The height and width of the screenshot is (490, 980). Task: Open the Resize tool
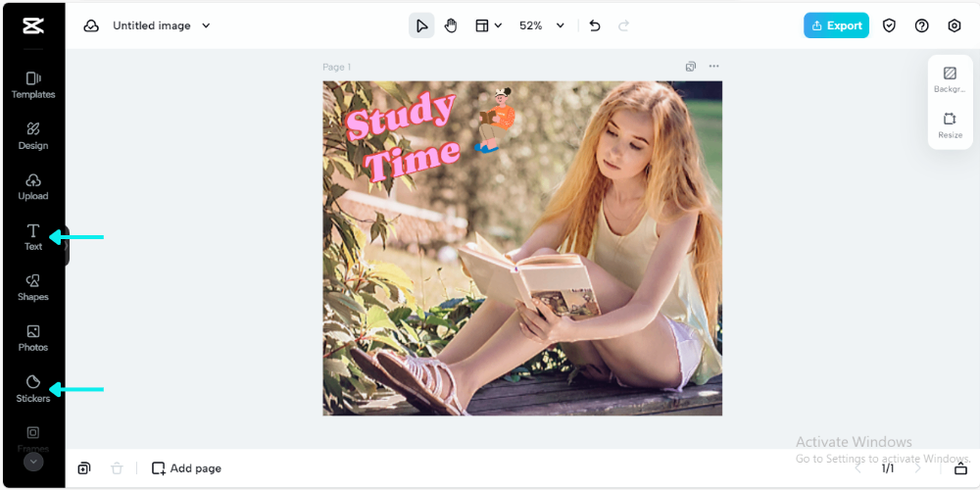pos(950,125)
